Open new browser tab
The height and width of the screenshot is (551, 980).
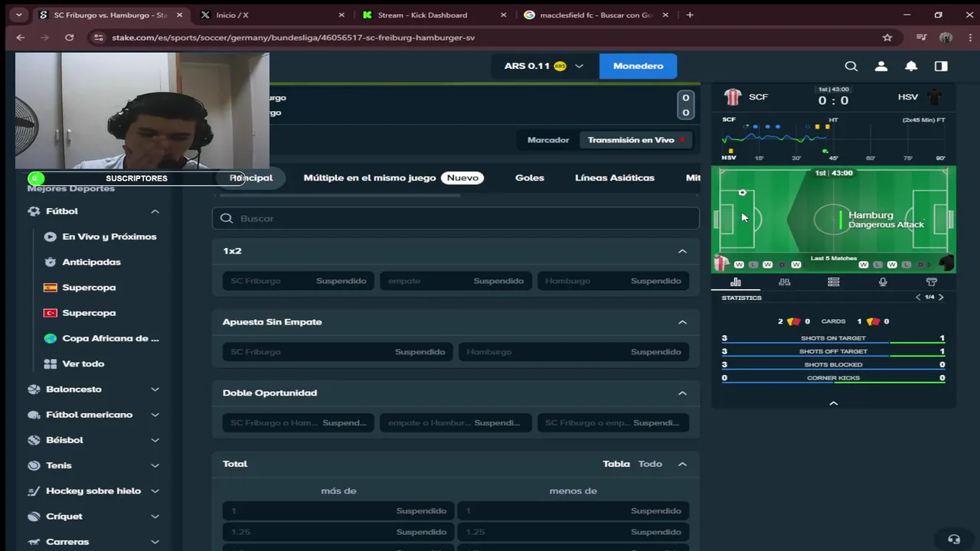click(690, 15)
